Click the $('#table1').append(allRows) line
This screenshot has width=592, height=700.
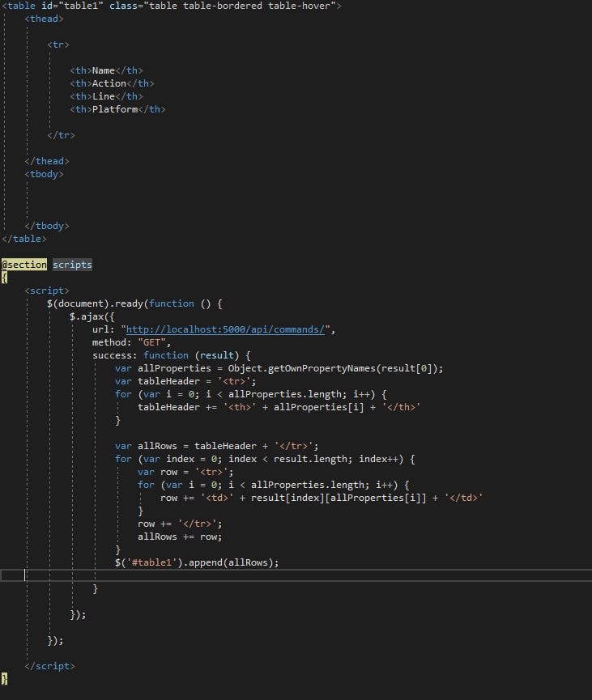[197, 562]
